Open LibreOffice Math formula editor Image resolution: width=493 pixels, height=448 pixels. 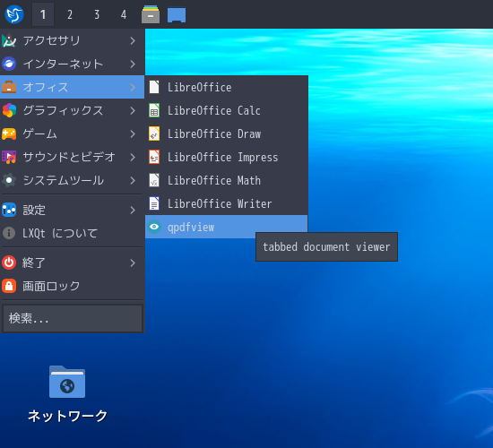tap(227, 180)
